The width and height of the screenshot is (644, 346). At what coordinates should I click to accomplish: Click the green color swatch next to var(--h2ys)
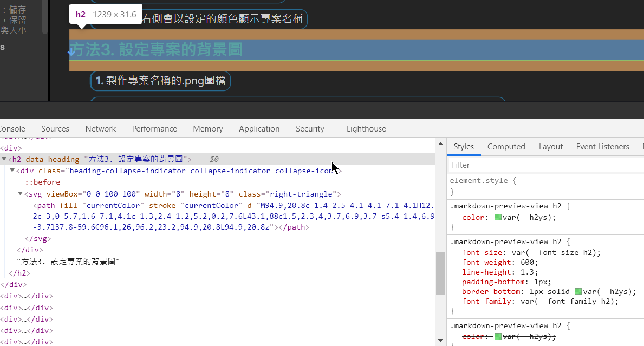[497, 217]
